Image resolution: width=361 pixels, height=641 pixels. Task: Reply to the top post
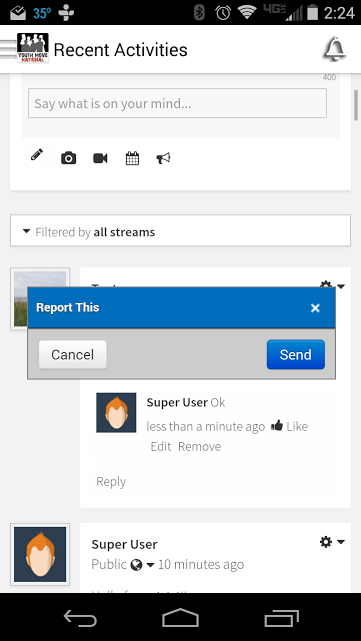(111, 482)
